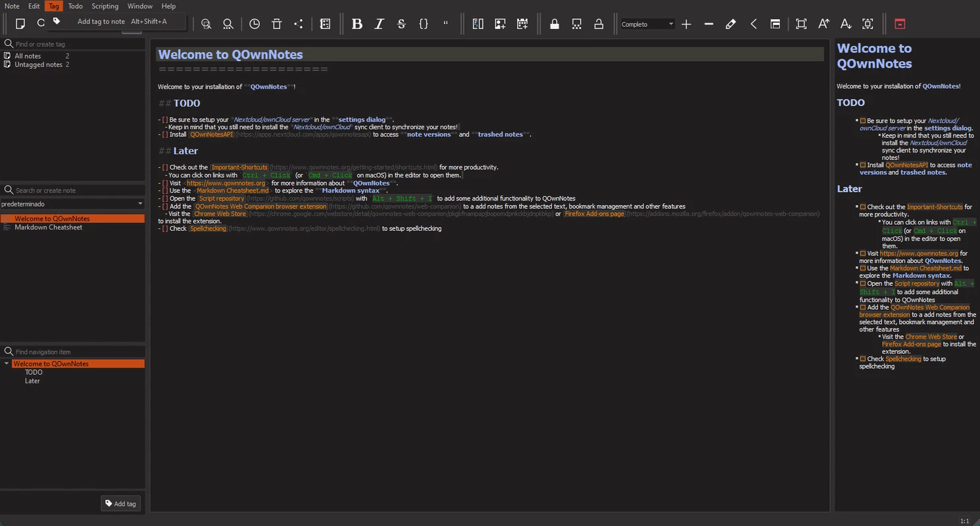Open the predeterminado note folder dropdown
This screenshot has height=526, width=980.
pos(72,204)
